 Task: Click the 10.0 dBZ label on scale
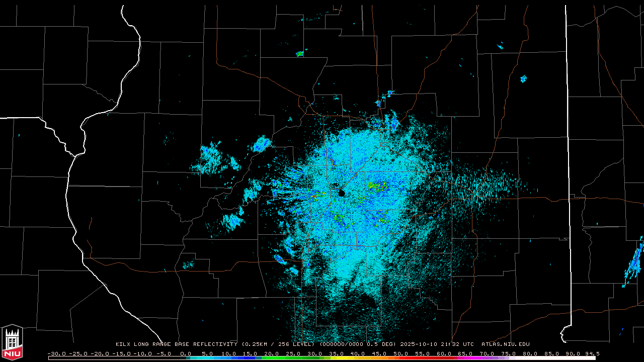point(228,353)
